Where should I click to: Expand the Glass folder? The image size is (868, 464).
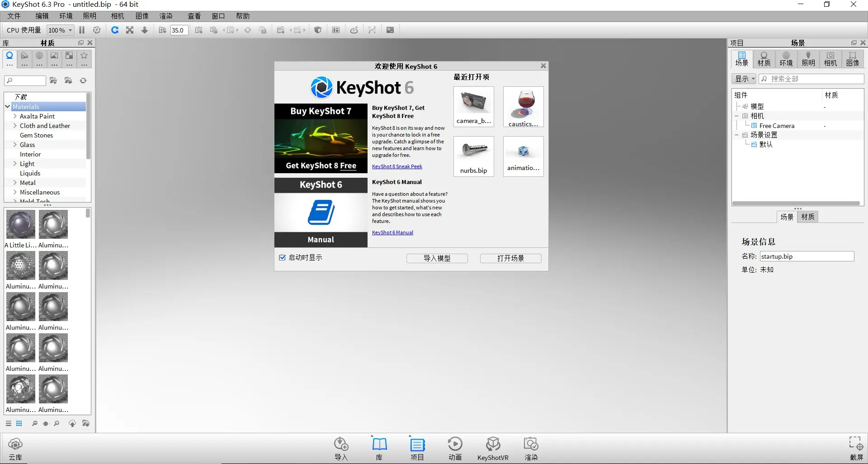(x=15, y=145)
